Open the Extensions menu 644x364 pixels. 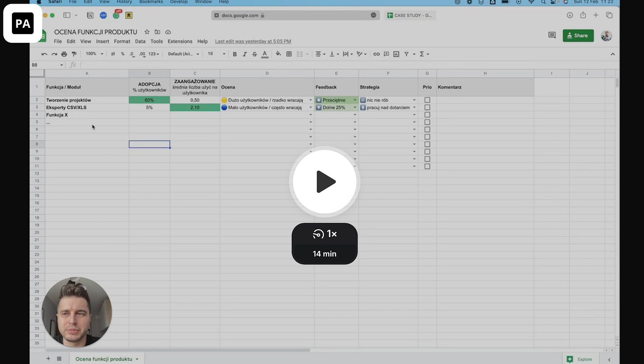pyautogui.click(x=180, y=41)
